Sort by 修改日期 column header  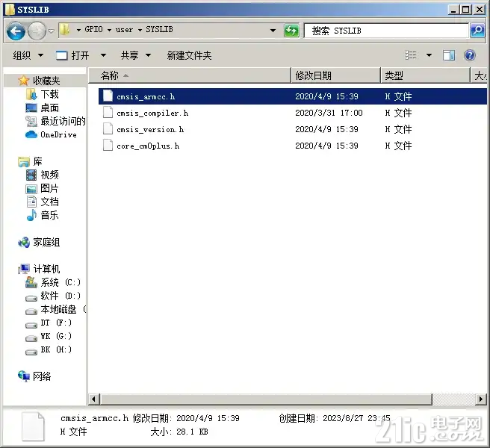pyautogui.click(x=336, y=75)
